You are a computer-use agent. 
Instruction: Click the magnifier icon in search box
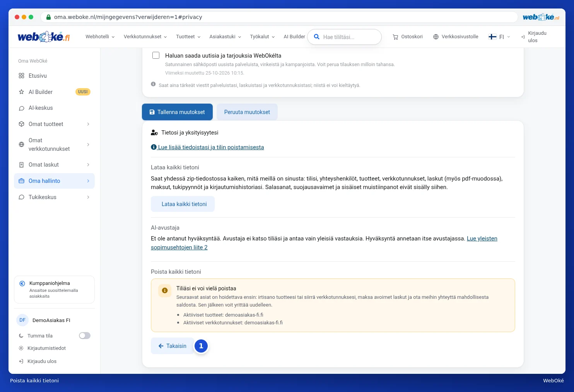click(316, 37)
